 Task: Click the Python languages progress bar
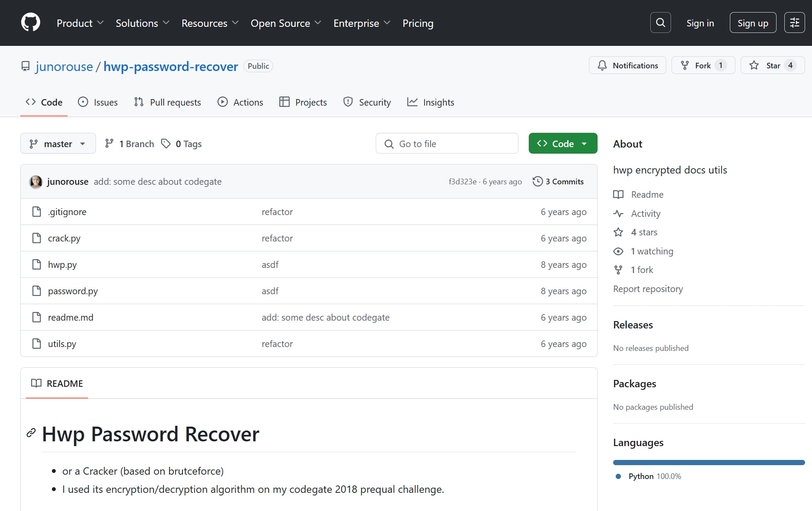709,463
